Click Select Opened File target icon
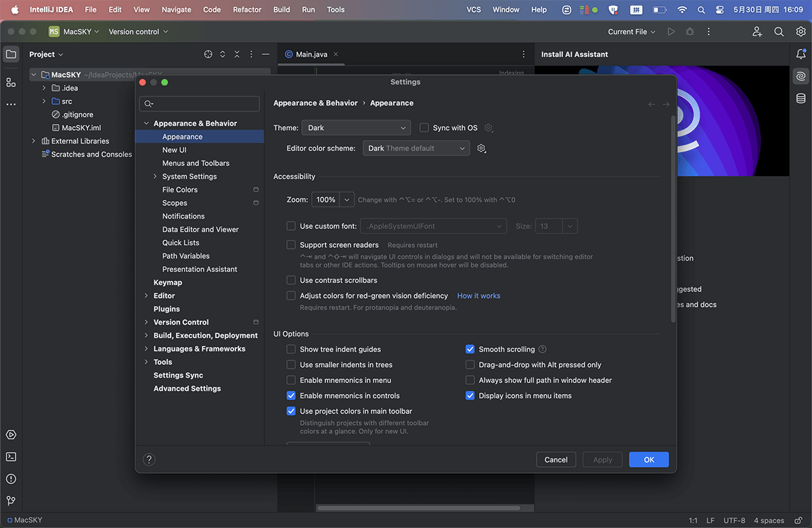812x528 pixels. point(208,54)
